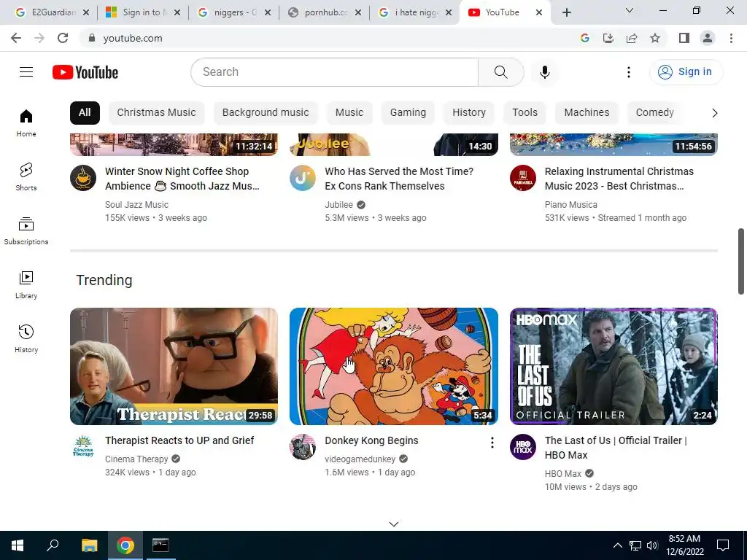Image resolution: width=747 pixels, height=560 pixels.
Task: Open Therapist Reacts to UP and Grief title
Action: pyautogui.click(x=179, y=440)
